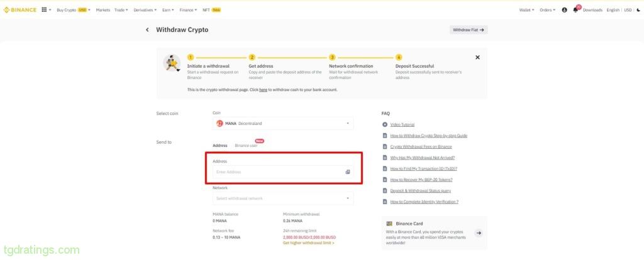Open the user profile icon
Viewport: 644px width, 260px height.
[564, 10]
